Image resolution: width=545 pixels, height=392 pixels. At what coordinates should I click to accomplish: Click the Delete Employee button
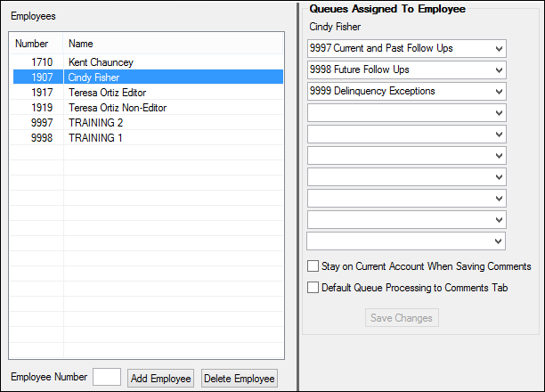pyautogui.click(x=240, y=379)
